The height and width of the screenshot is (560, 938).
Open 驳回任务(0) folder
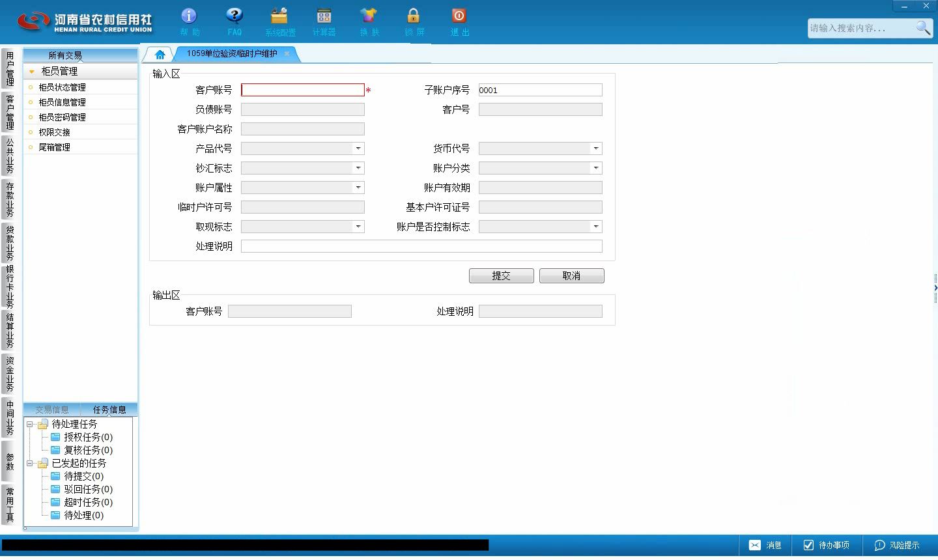tap(81, 489)
